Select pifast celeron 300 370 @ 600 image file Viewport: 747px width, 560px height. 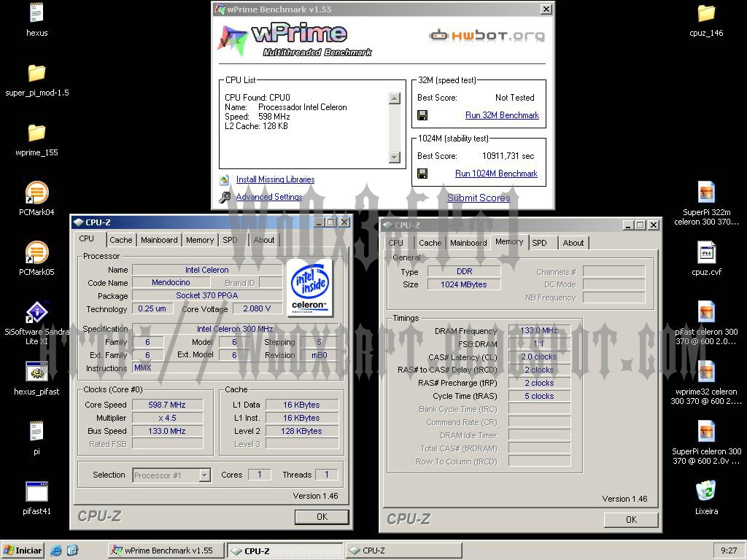click(706, 312)
